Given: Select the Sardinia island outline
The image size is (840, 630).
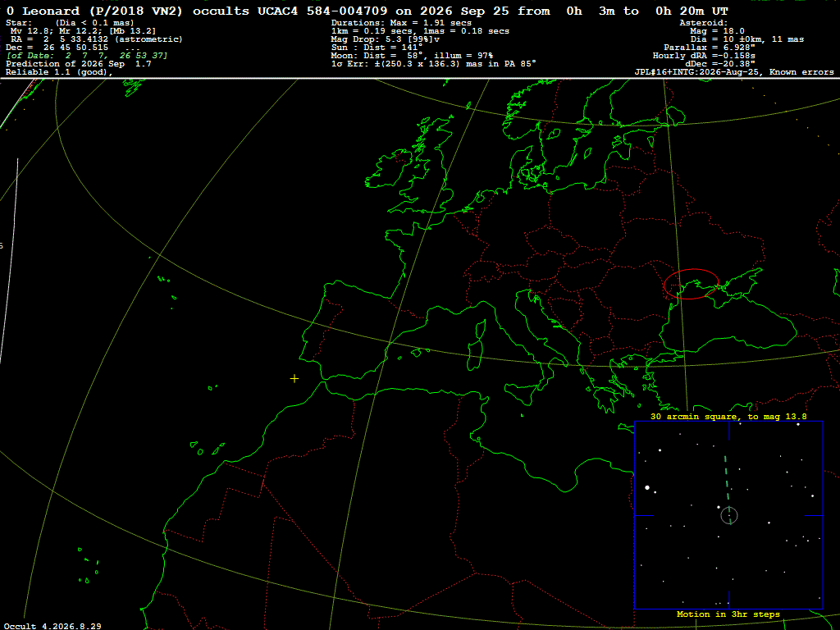Looking at the screenshot, I should (474, 354).
